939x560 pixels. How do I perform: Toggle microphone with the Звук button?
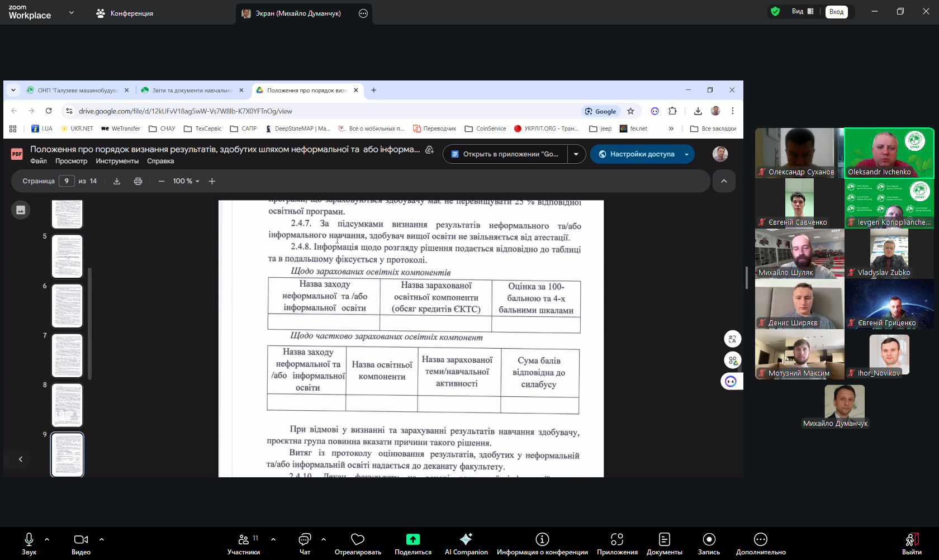29,544
